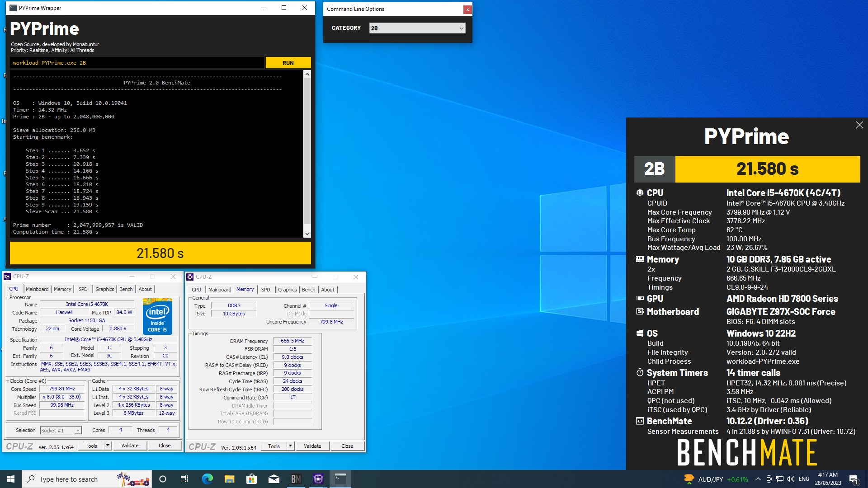Click Tools button in left CPU-Z

pyautogui.click(x=91, y=446)
